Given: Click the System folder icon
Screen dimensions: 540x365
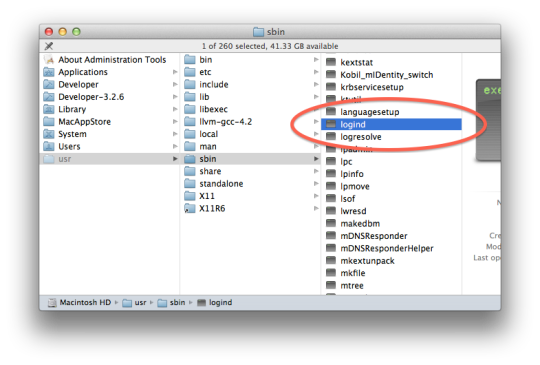Looking at the screenshot, I should click(49, 134).
